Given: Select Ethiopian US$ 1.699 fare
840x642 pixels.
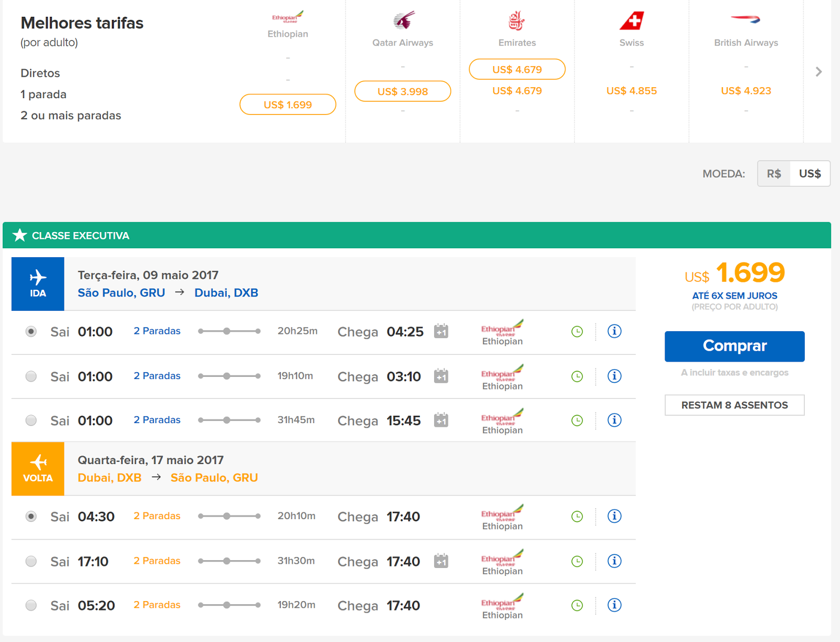Looking at the screenshot, I should [288, 104].
